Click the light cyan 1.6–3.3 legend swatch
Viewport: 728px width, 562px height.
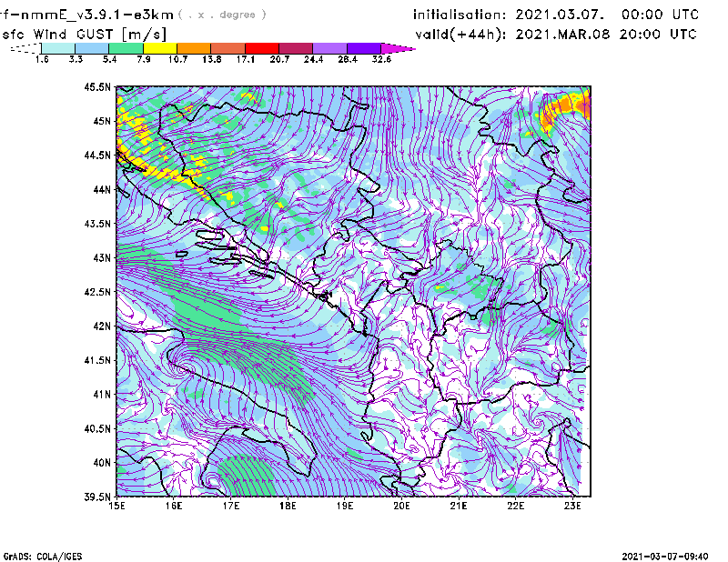(x=58, y=48)
